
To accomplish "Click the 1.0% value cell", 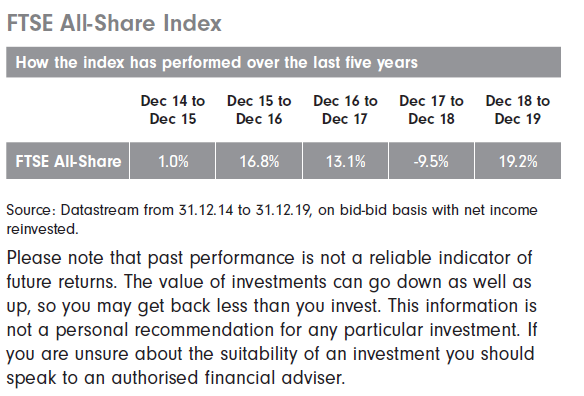I will pyautogui.click(x=173, y=161).
